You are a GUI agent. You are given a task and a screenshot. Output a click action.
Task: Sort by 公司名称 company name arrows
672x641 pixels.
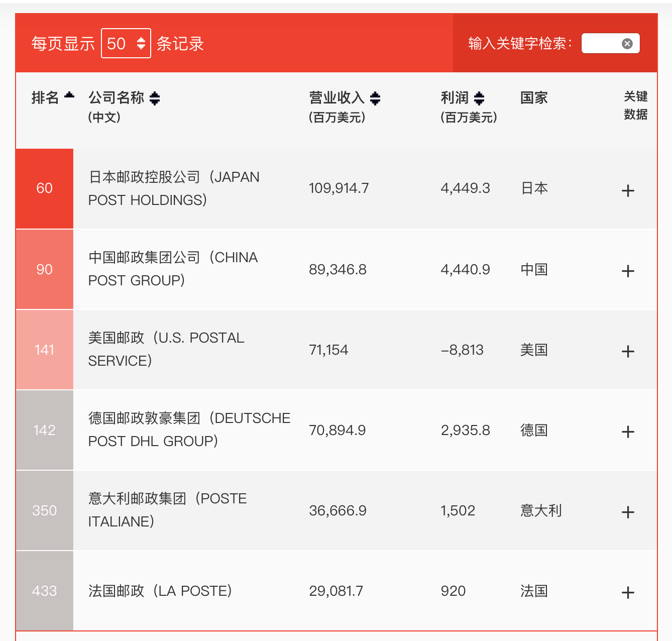[155, 98]
